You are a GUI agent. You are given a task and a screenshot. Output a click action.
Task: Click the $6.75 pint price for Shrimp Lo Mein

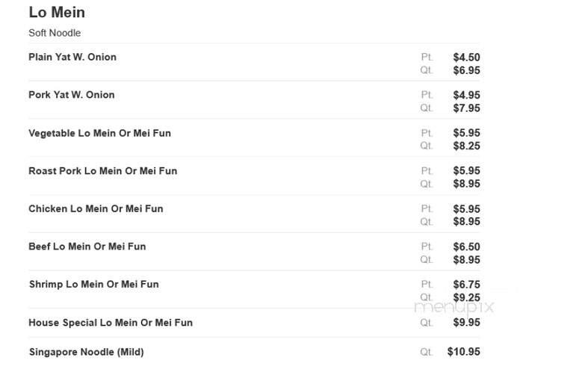(x=466, y=285)
